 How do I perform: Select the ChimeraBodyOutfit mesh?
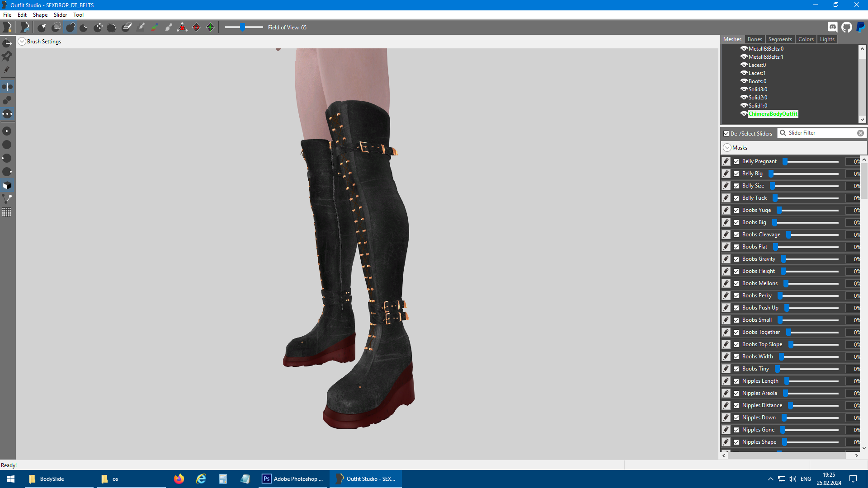tap(773, 113)
